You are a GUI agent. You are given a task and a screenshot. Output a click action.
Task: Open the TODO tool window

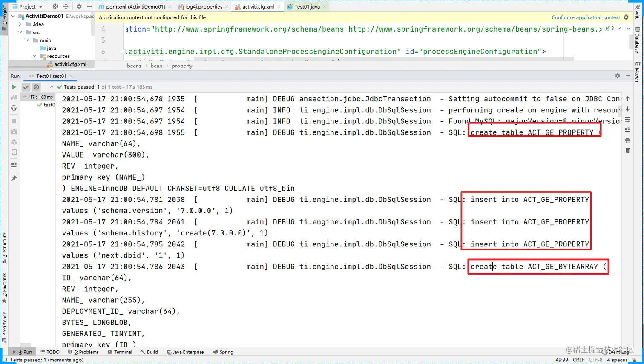(50, 352)
